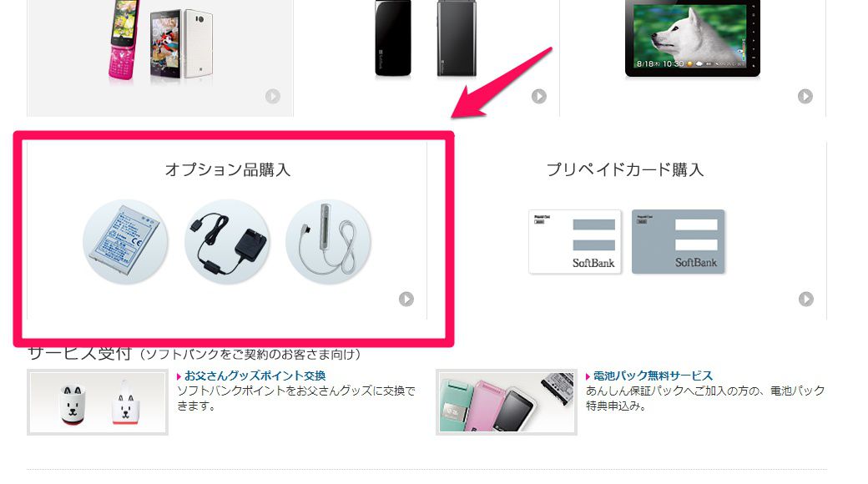Click arrow icon under smartphones panel

[x=272, y=96]
